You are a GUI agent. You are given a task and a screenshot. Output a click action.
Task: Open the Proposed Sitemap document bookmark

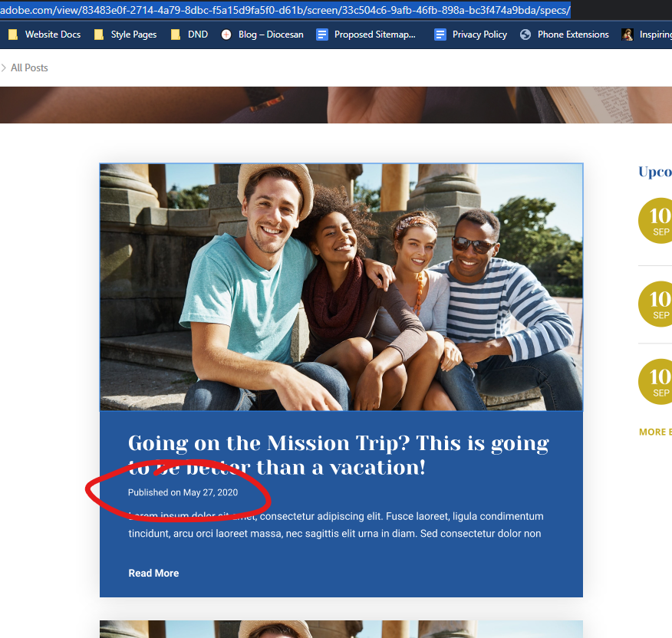pos(367,35)
